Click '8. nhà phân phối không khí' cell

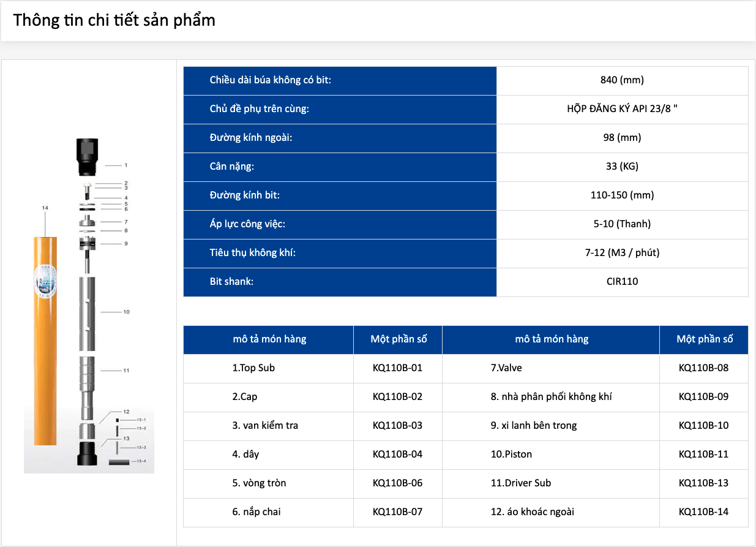coord(551,397)
